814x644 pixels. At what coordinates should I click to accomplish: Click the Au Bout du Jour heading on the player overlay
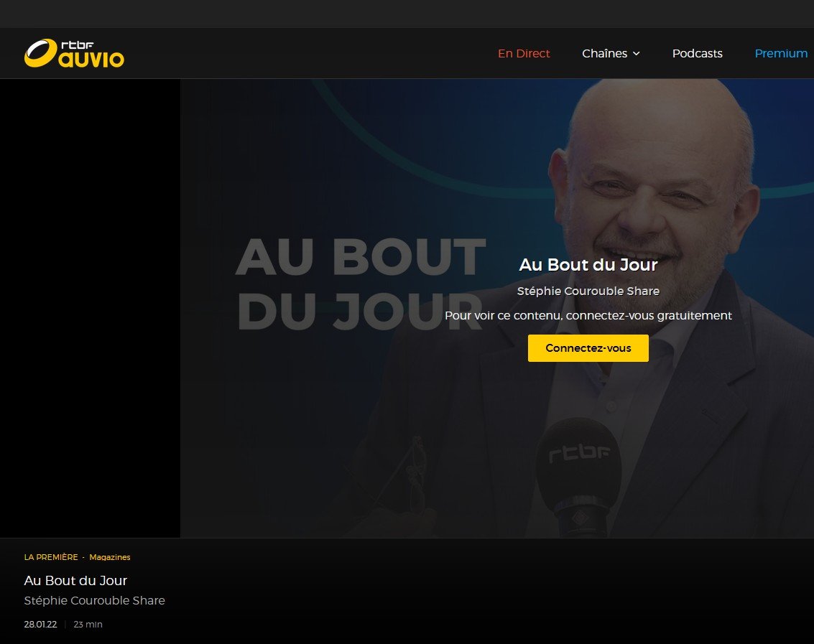[588, 265]
